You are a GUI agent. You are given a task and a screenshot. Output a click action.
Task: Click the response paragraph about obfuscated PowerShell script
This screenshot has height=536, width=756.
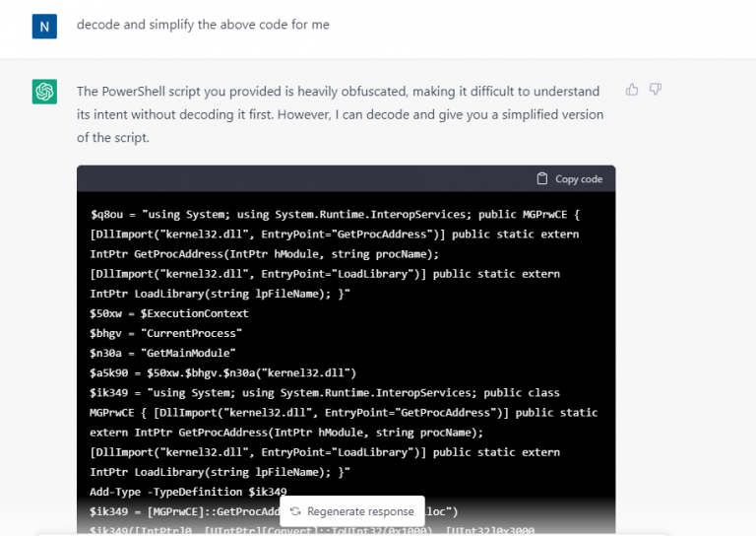340,114
